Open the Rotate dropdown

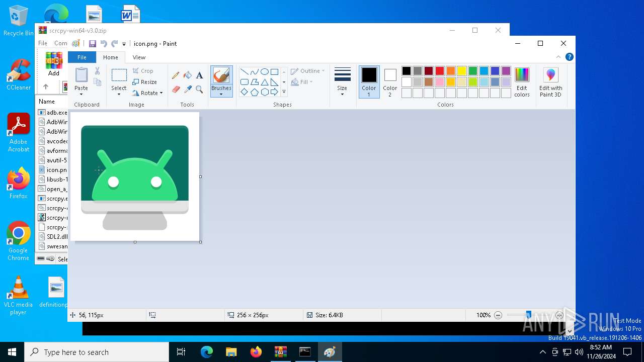[x=148, y=93]
